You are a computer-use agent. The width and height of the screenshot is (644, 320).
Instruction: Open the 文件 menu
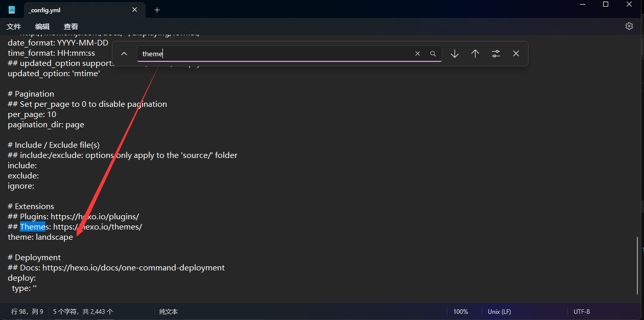pyautogui.click(x=14, y=27)
